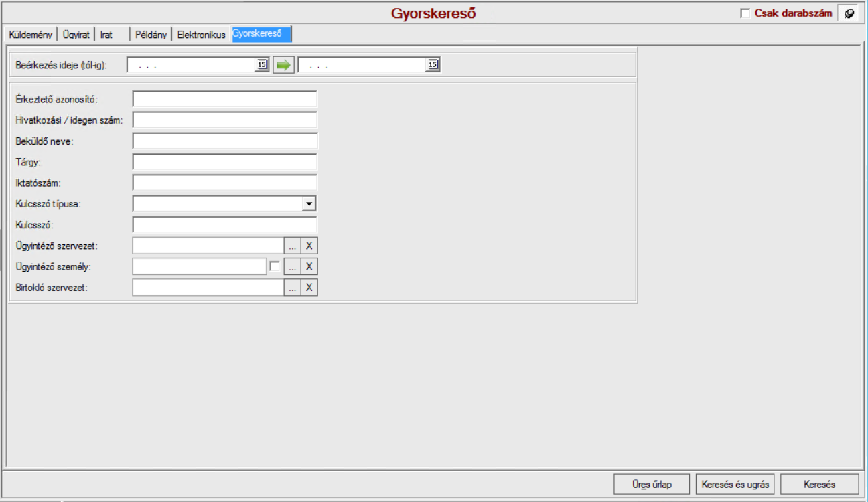Screen dimensions: 868x502
Task: Switch to Példány tab
Action: pos(151,35)
